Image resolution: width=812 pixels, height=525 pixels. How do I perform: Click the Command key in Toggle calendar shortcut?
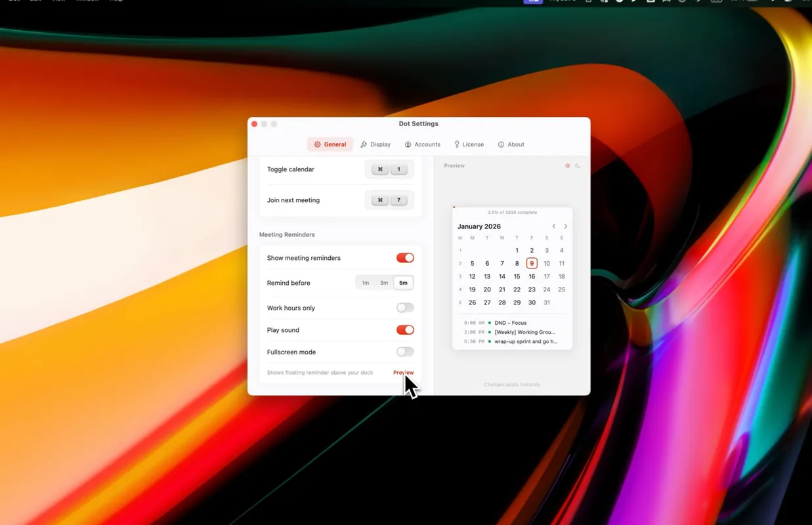click(x=380, y=169)
